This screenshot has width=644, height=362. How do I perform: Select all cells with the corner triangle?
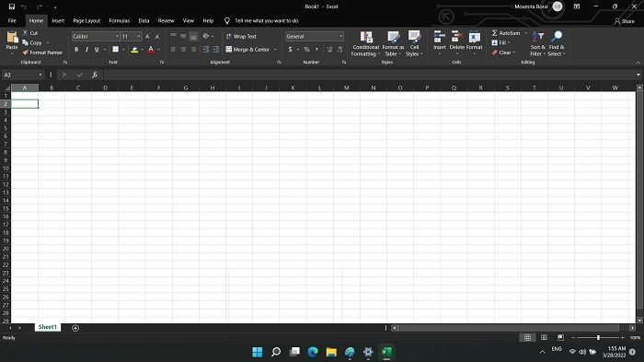(x=6, y=88)
